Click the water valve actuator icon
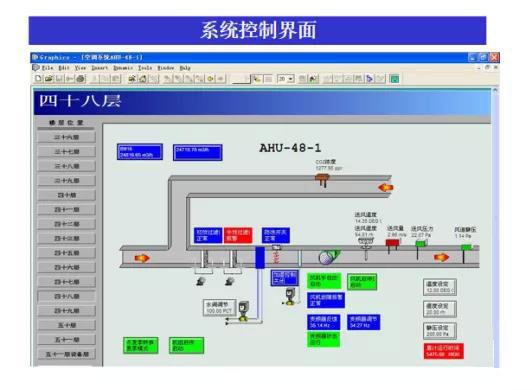 (x=244, y=311)
